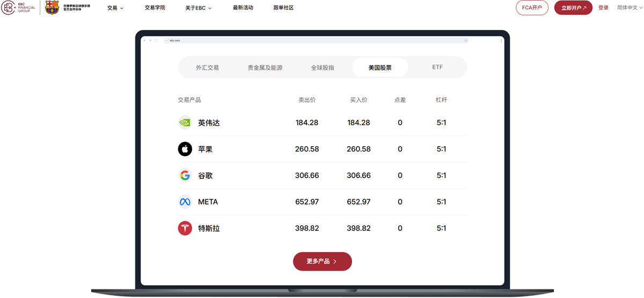The width and height of the screenshot is (644, 298).
Task: Click the 交易产品 column header
Action: pos(189,100)
